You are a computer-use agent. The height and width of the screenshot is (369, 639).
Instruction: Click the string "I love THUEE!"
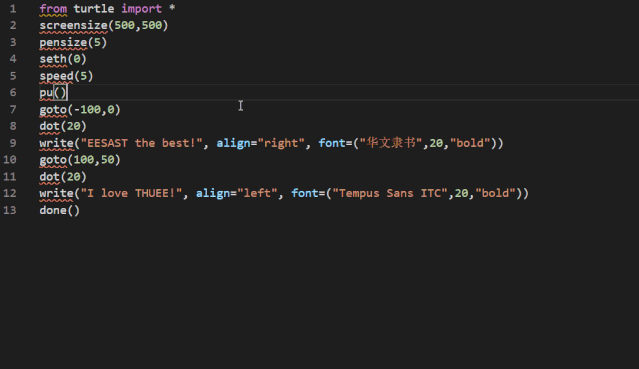tap(131, 193)
